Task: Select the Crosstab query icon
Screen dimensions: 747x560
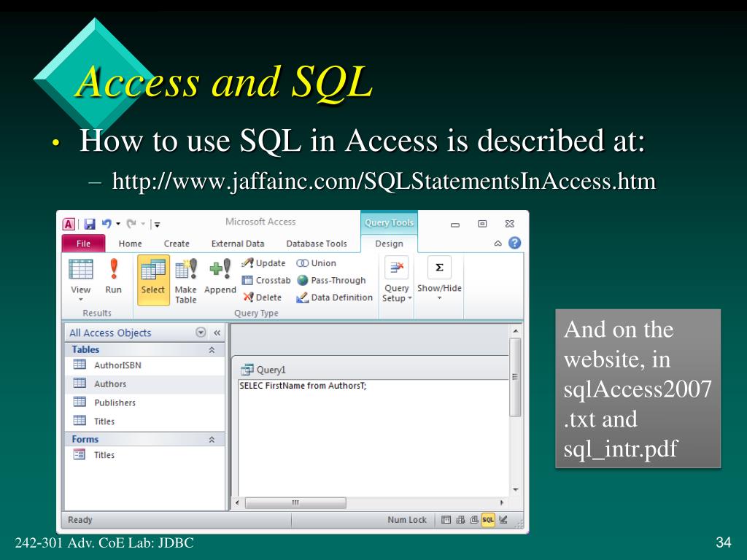Action: click(x=247, y=281)
